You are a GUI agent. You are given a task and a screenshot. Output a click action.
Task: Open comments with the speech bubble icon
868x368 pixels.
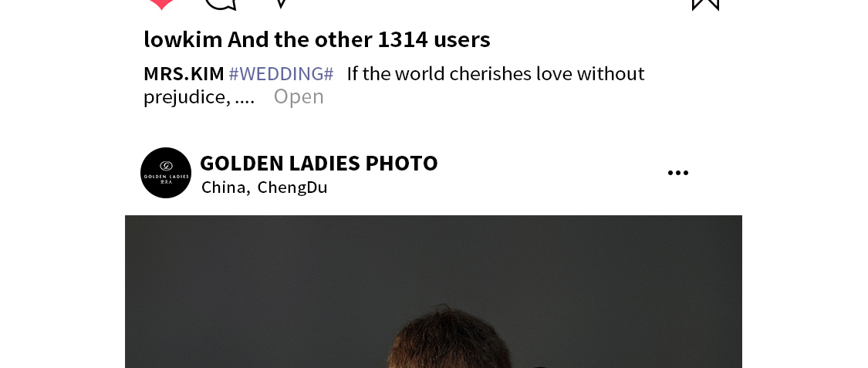pos(221,4)
